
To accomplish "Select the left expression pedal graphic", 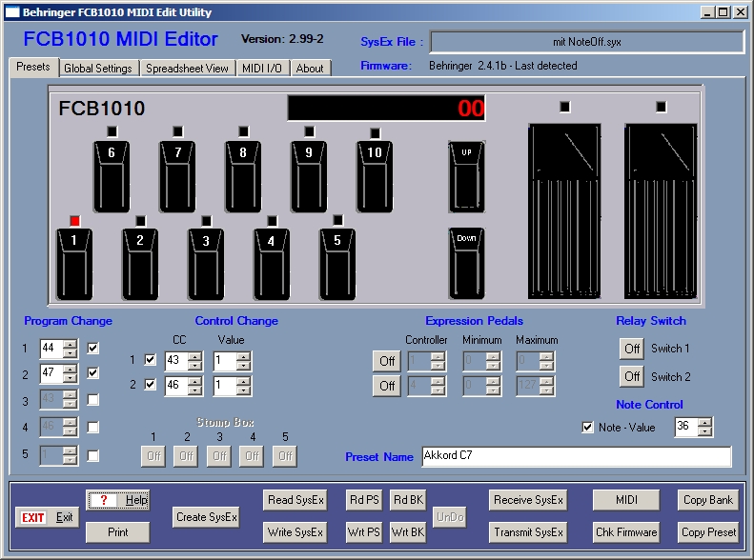I will coord(564,210).
